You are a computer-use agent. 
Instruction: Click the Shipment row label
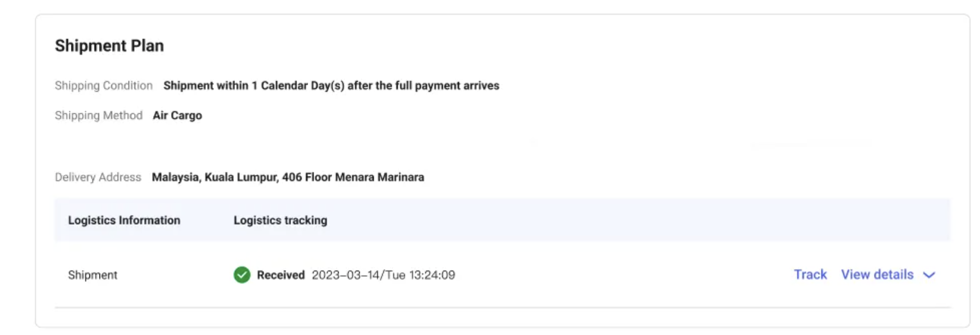coord(92,275)
